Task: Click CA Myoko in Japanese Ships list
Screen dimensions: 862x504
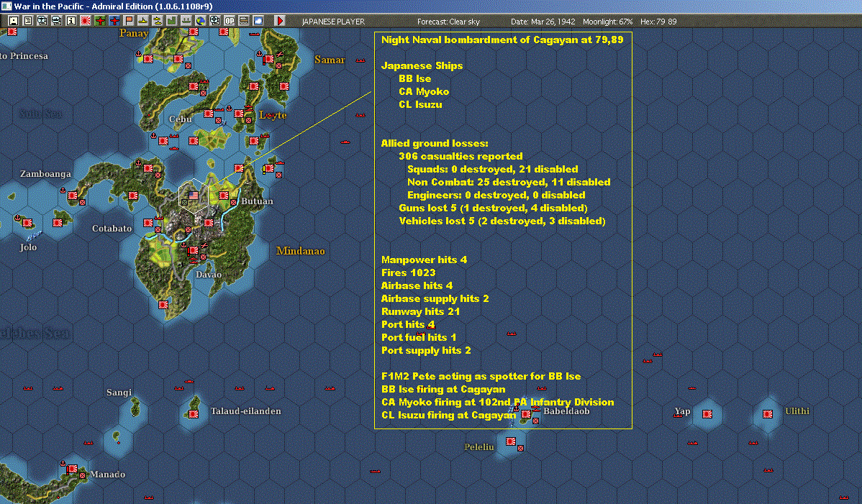Action: (424, 92)
